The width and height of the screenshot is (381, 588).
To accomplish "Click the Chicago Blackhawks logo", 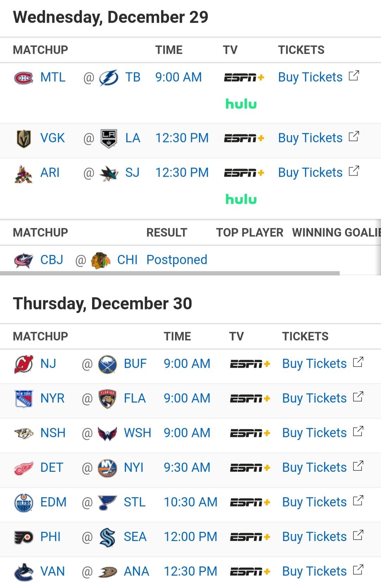I will point(101,260).
